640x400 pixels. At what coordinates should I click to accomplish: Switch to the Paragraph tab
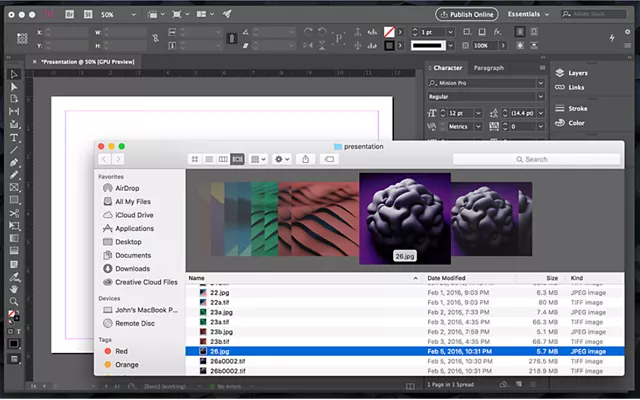pos(488,68)
